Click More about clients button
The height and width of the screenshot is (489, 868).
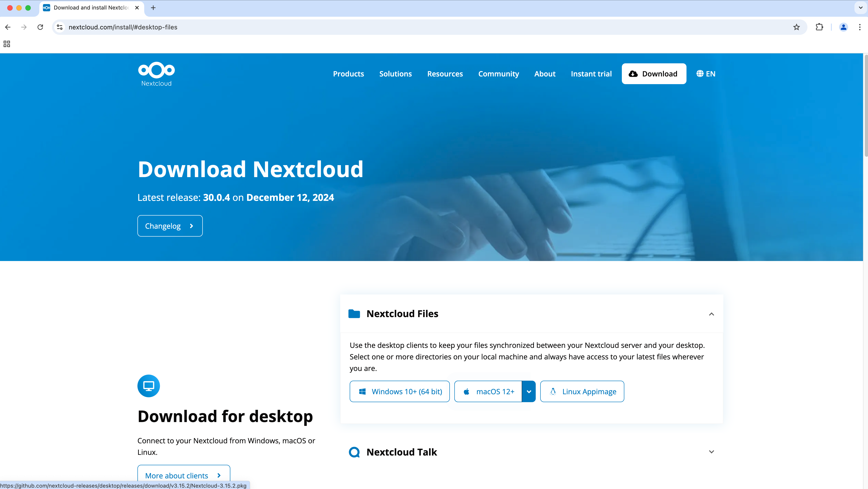click(184, 475)
